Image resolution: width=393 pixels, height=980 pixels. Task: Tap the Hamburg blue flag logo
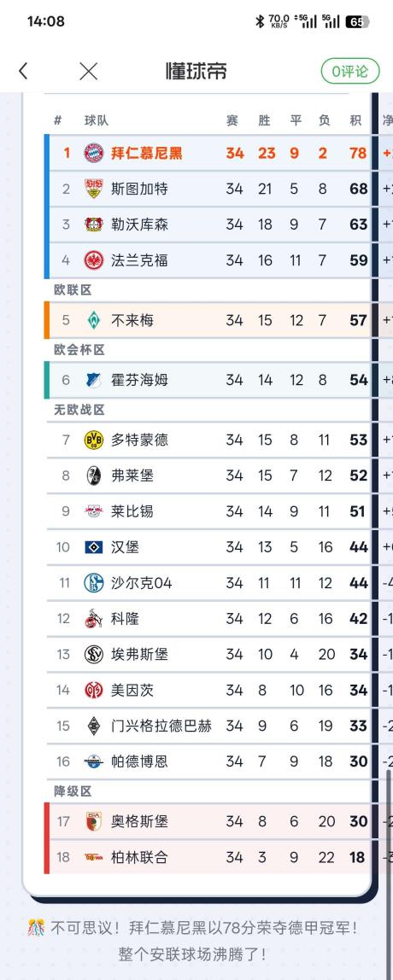pos(94,547)
